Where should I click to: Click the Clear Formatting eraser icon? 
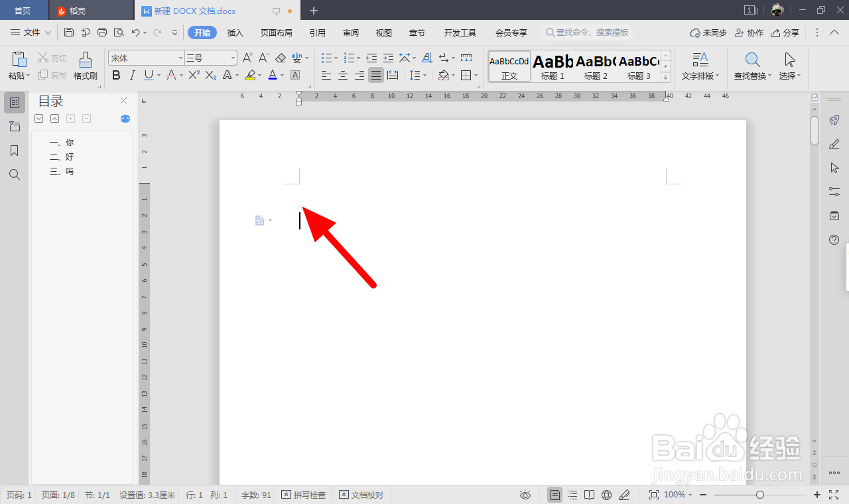point(281,58)
